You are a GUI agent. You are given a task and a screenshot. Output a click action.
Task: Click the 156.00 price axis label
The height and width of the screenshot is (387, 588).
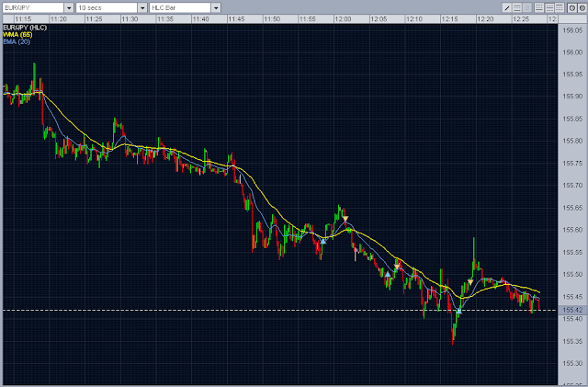(x=572, y=52)
